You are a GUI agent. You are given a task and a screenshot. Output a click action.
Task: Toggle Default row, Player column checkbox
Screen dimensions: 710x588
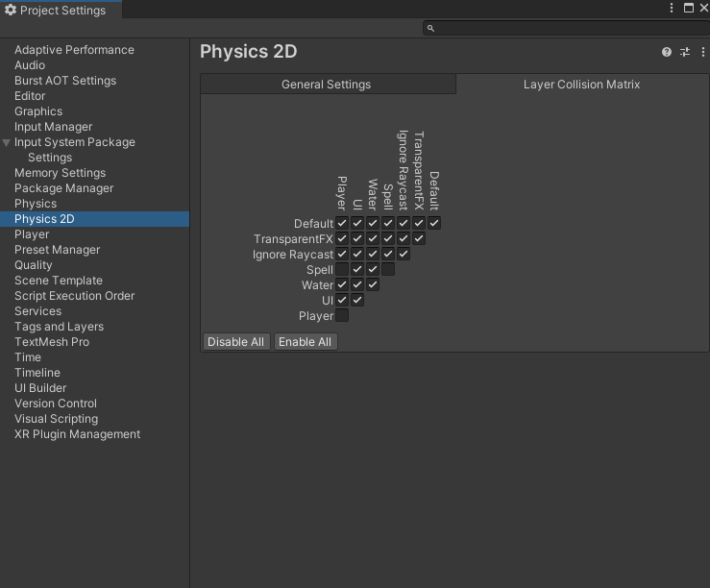(x=342, y=223)
